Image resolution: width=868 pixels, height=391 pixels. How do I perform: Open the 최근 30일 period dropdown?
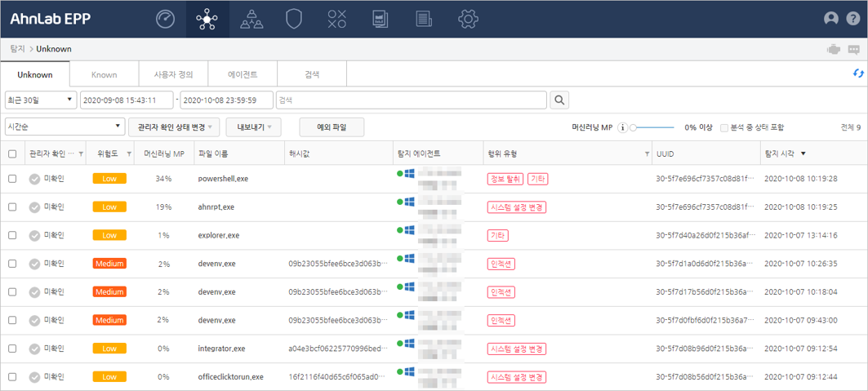(x=40, y=100)
